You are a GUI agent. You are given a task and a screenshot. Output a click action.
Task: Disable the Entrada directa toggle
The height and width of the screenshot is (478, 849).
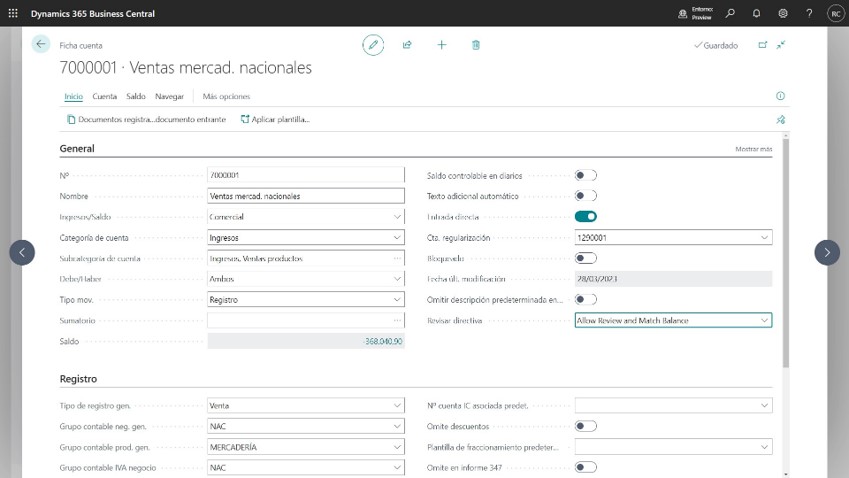click(585, 216)
